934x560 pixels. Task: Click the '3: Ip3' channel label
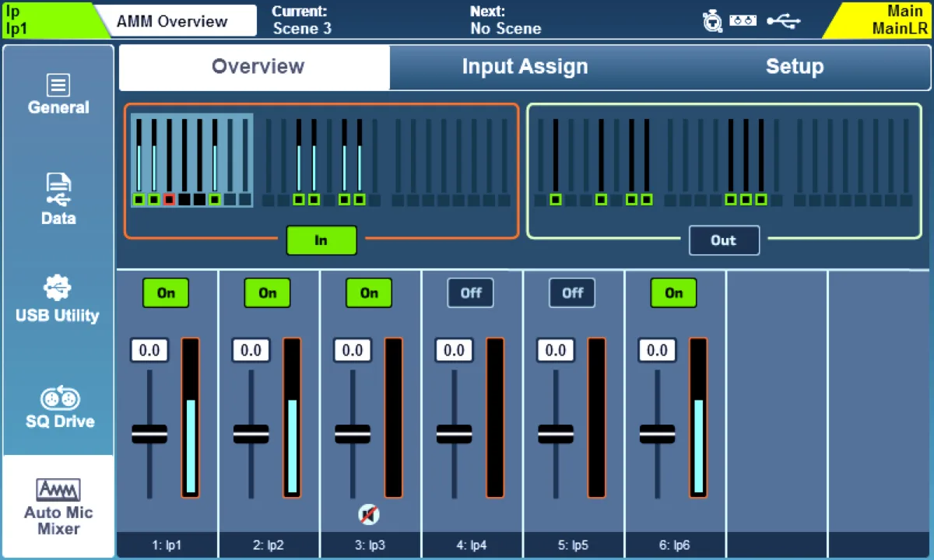[x=370, y=545]
